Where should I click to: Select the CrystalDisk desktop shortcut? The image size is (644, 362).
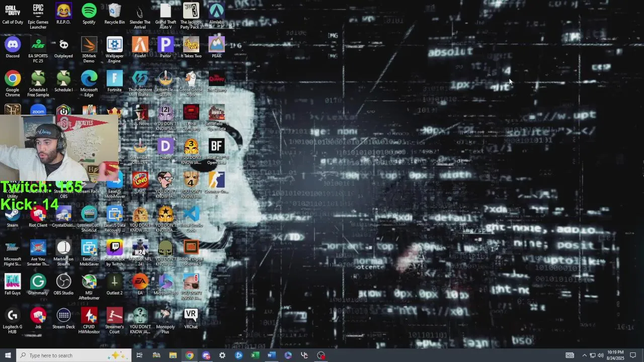63,217
